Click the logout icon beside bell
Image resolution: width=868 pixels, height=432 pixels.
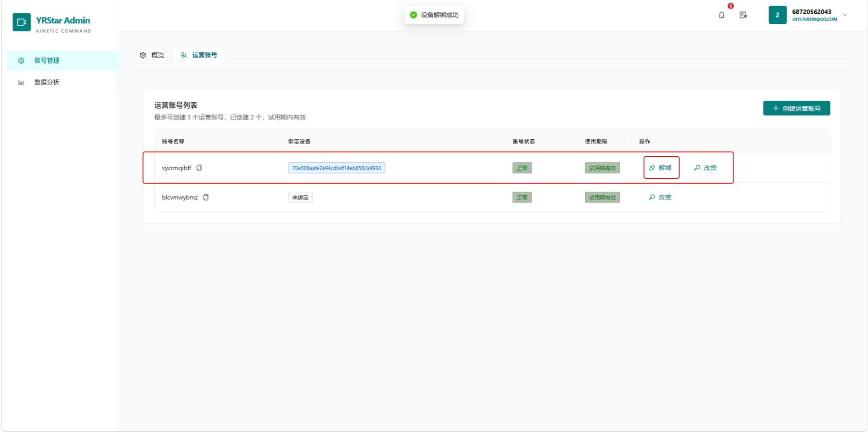(743, 15)
